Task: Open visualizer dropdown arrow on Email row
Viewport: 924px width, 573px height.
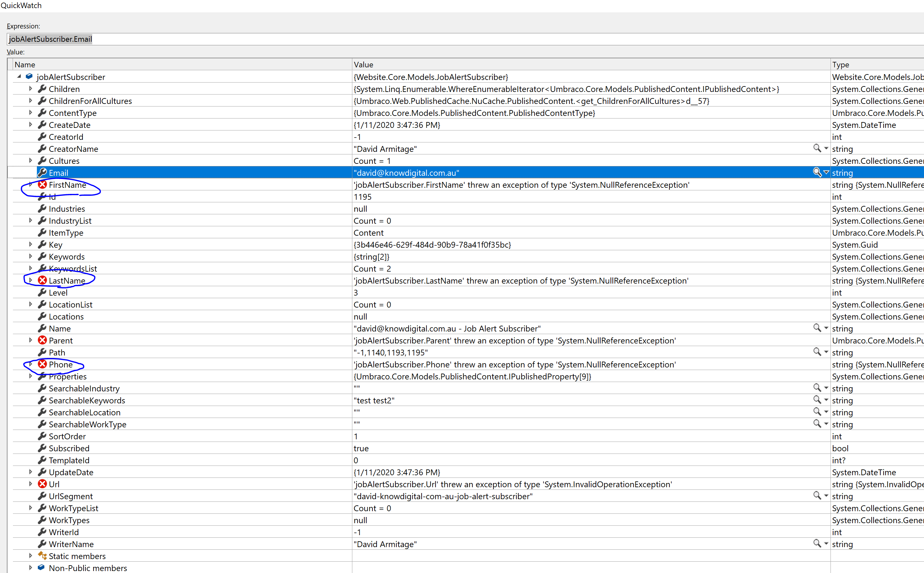Action: (826, 173)
